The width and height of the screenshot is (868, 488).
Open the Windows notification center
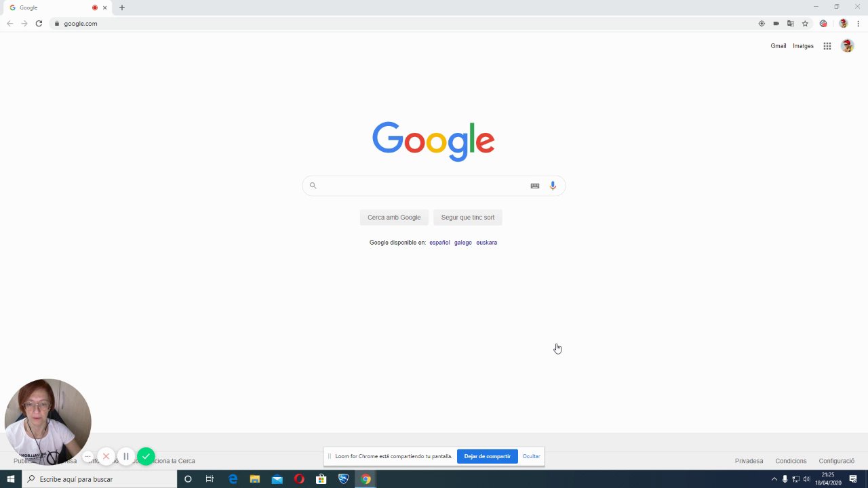854,479
